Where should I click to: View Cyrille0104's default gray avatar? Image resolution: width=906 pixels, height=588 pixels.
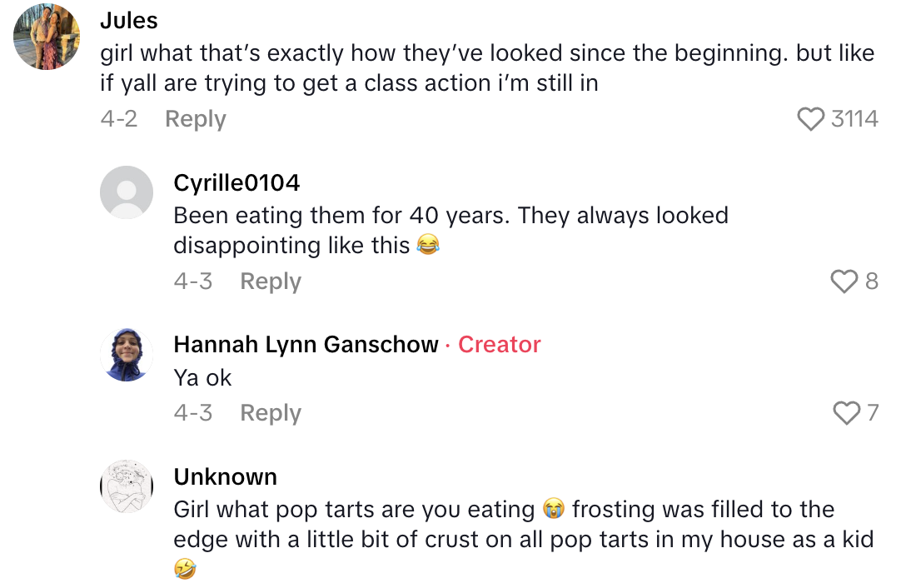click(127, 192)
